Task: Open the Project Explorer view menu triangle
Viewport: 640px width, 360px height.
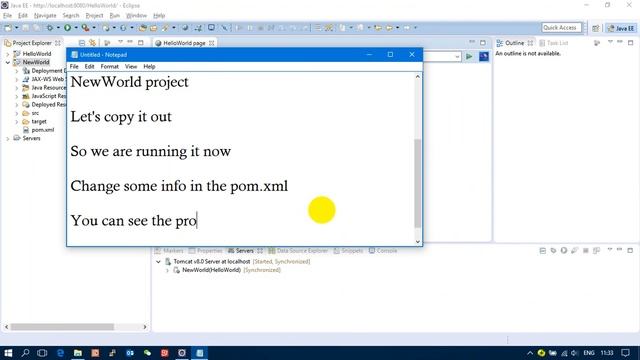Action: pyautogui.click(x=120, y=42)
